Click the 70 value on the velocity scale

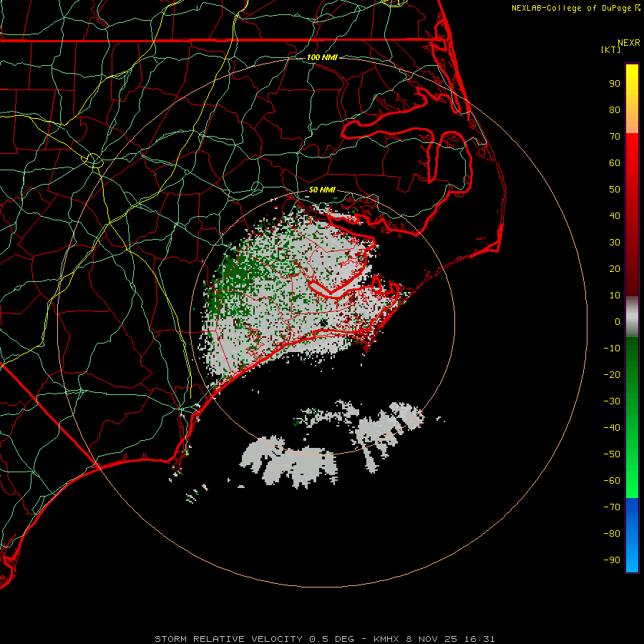pos(615,137)
